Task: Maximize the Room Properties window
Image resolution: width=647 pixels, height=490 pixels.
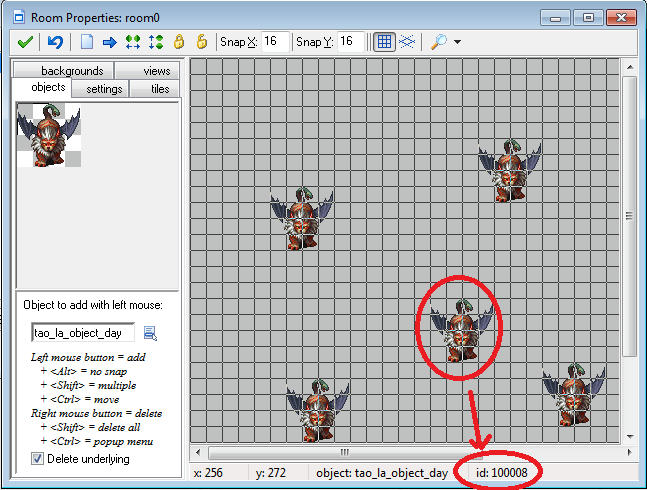Action: tap(588, 18)
